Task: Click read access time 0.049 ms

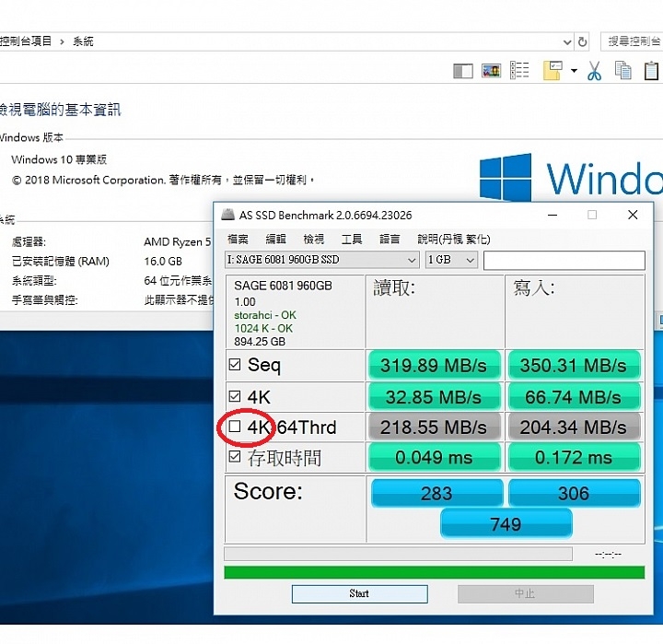Action: pyautogui.click(x=435, y=457)
